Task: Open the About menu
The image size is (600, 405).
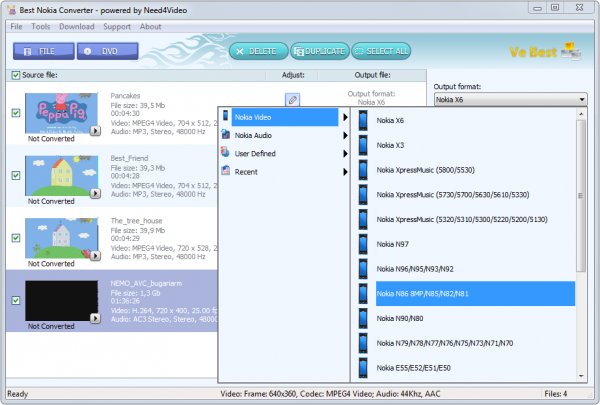Action: 150,26
